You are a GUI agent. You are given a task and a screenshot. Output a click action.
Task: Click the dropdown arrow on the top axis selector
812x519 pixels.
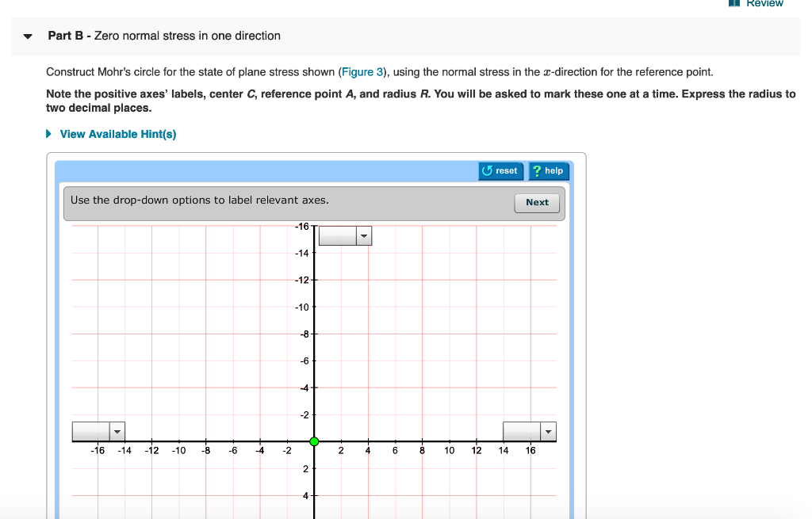pos(364,235)
